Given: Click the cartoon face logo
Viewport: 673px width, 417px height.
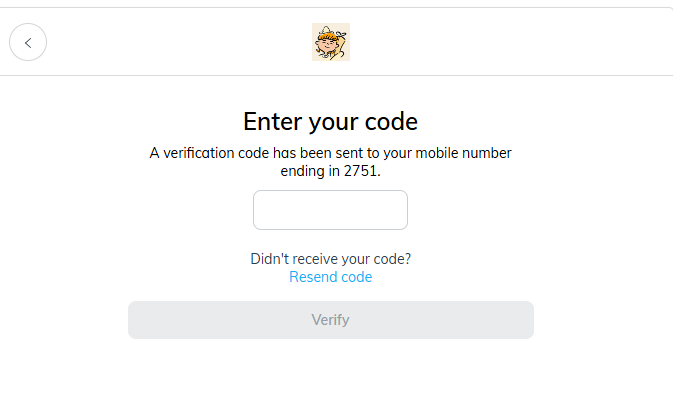Looking at the screenshot, I should click(331, 42).
